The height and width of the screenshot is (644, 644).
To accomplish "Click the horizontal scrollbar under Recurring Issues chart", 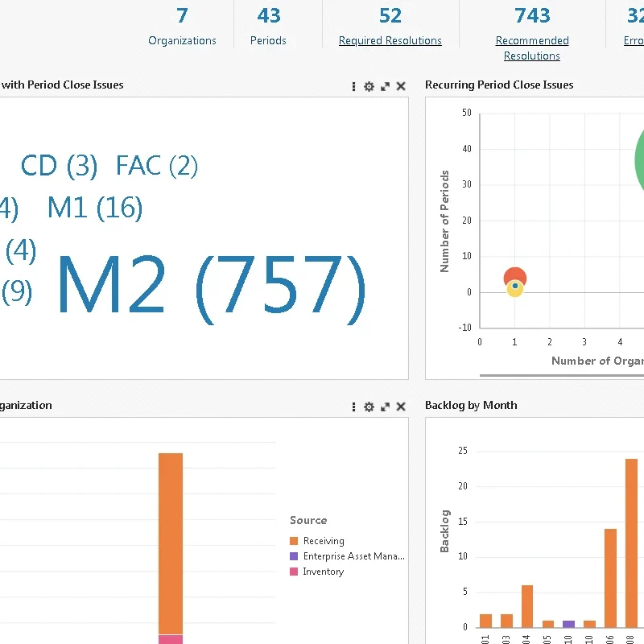I will tap(561, 375).
